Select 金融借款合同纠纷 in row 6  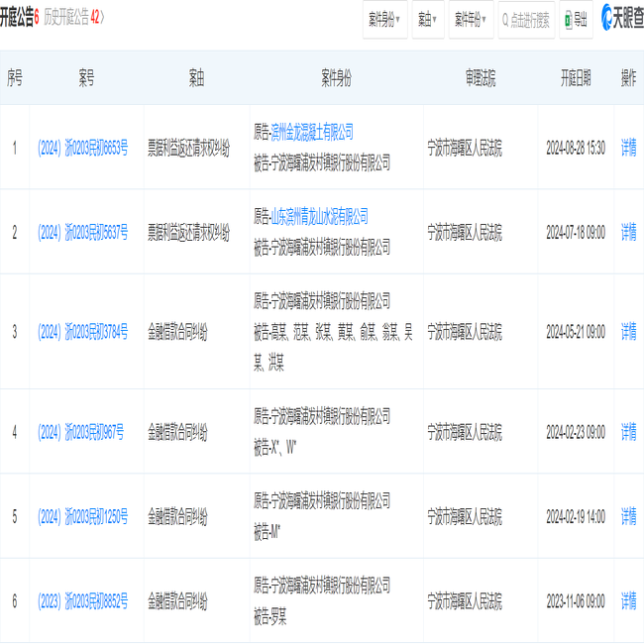[x=177, y=601]
